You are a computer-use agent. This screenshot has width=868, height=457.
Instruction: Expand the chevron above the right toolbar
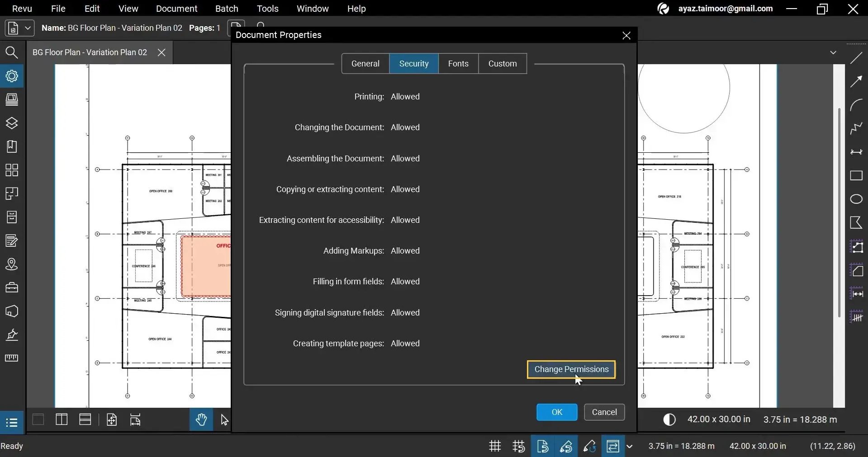coord(833,52)
